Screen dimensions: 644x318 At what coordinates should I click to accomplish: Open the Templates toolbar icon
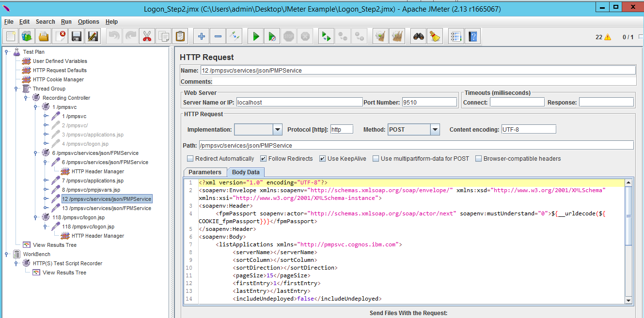pos(27,36)
